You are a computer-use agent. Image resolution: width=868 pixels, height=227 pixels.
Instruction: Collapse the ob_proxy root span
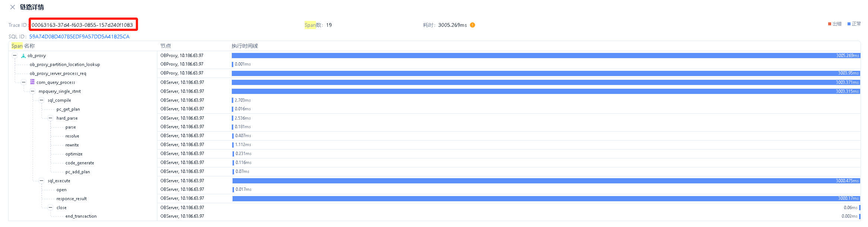[15, 56]
